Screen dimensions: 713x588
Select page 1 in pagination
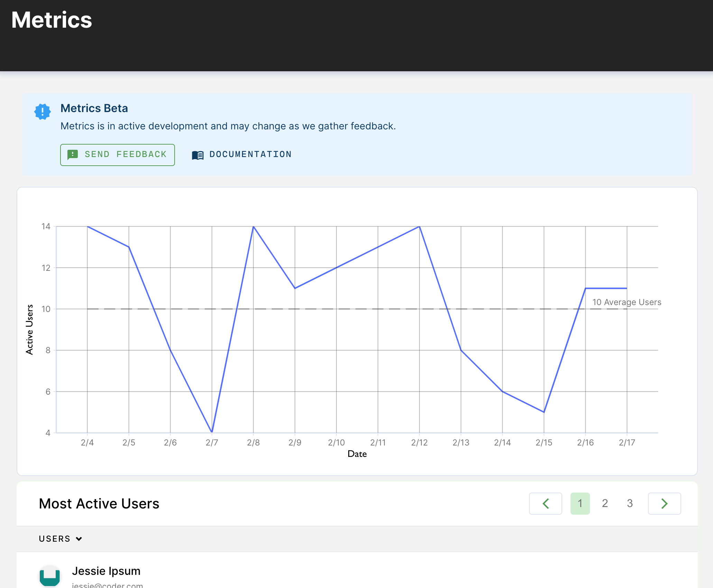(x=580, y=503)
